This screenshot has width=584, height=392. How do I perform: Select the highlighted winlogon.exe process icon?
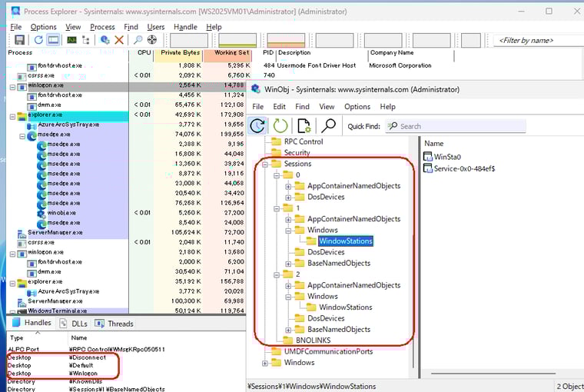(22, 86)
